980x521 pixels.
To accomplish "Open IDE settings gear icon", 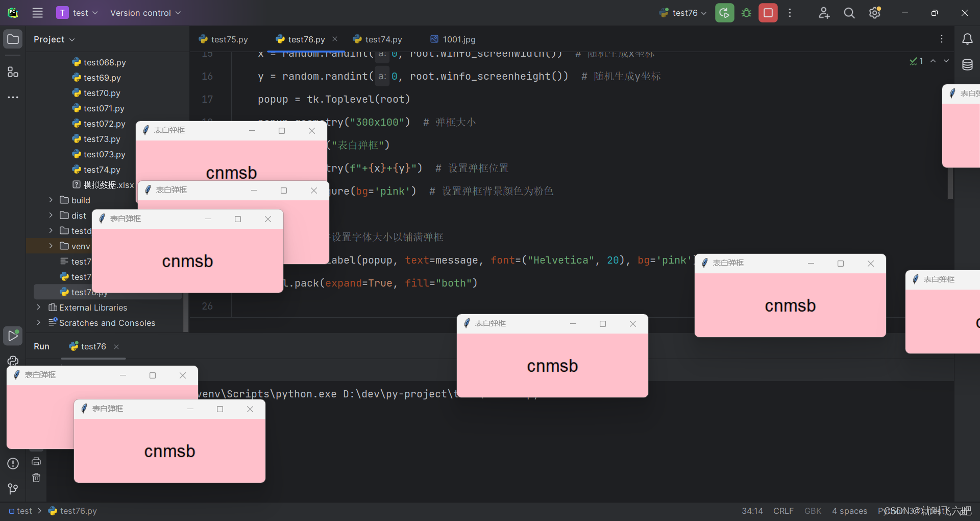I will click(x=875, y=13).
